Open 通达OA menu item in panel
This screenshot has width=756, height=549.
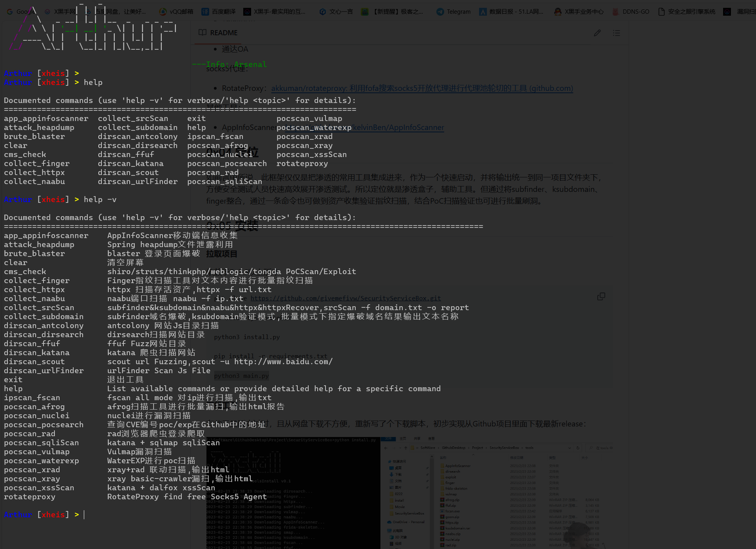pyautogui.click(x=235, y=49)
